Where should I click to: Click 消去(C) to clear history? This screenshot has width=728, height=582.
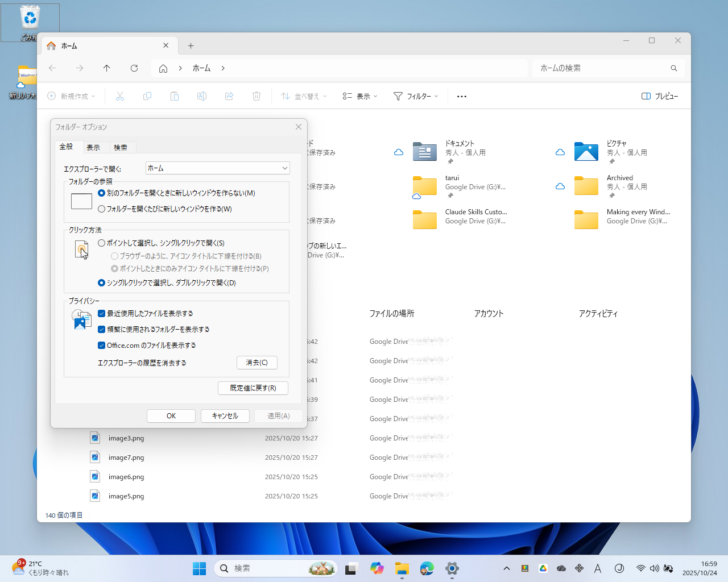click(257, 363)
